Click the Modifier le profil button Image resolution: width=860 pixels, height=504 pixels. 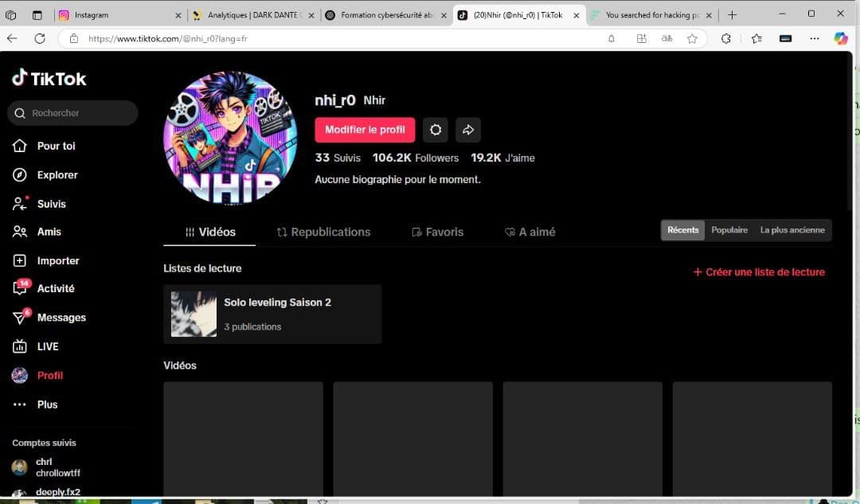point(365,129)
